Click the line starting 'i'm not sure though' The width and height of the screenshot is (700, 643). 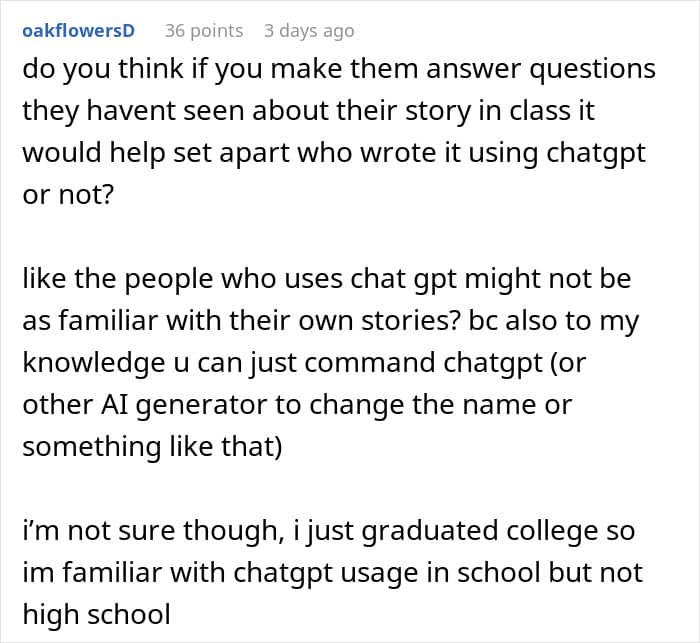(328, 531)
